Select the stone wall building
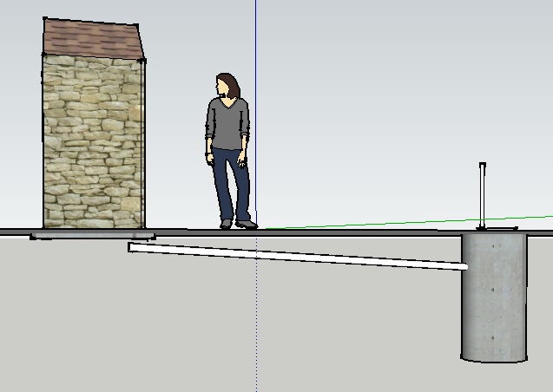The image size is (553, 392). click(94, 142)
